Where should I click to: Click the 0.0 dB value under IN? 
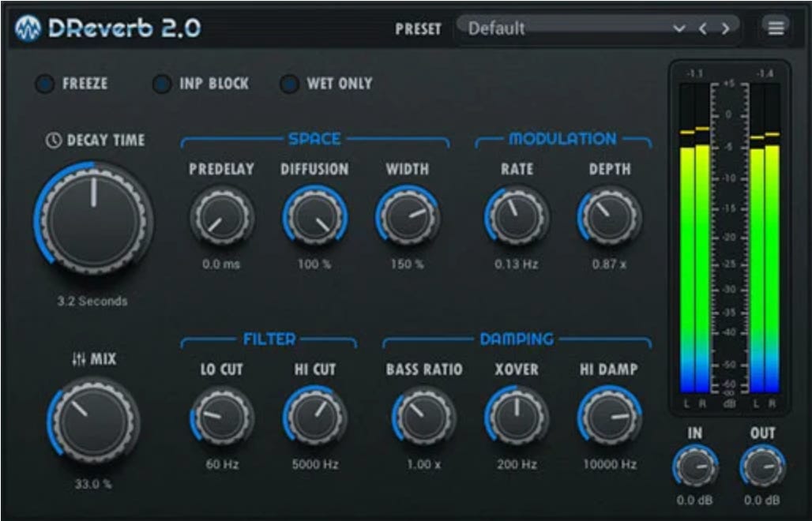694,500
